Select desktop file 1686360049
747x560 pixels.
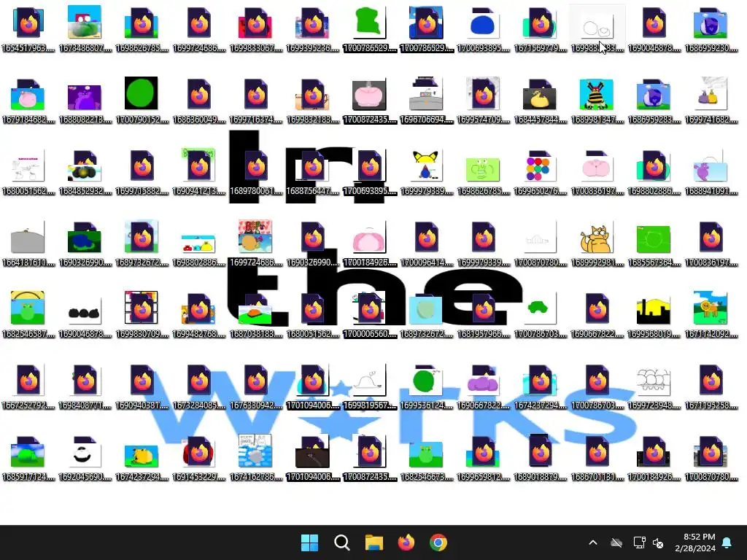pos(199,101)
